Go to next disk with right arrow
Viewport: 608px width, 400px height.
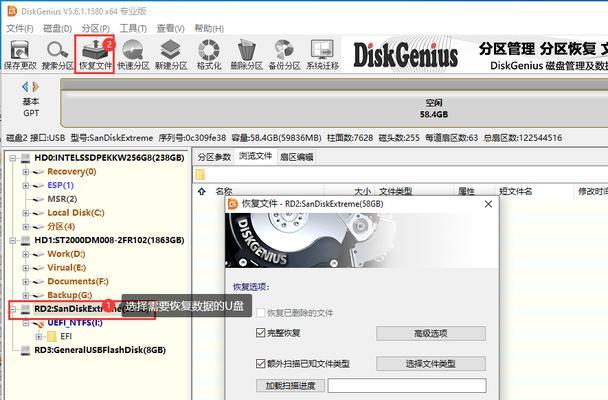(36, 86)
